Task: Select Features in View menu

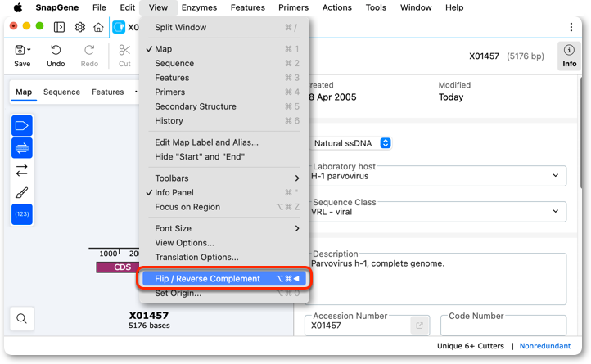Action: click(224, 78)
